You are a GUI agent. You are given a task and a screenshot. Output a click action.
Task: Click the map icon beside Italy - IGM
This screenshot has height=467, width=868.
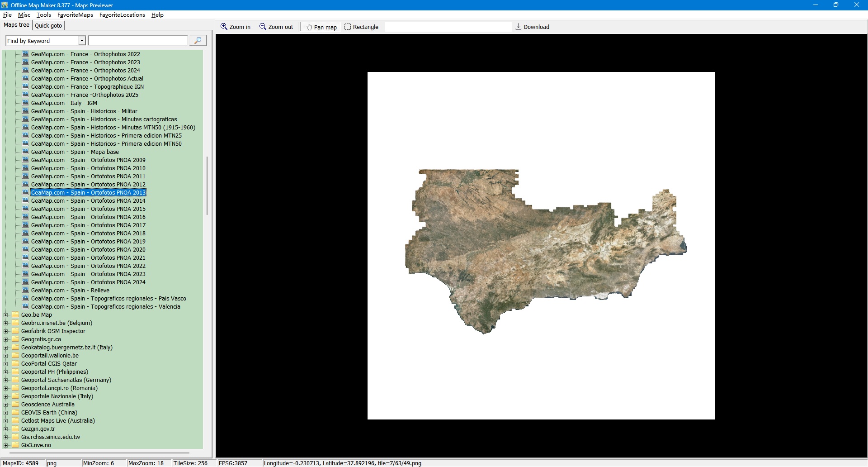(x=26, y=103)
